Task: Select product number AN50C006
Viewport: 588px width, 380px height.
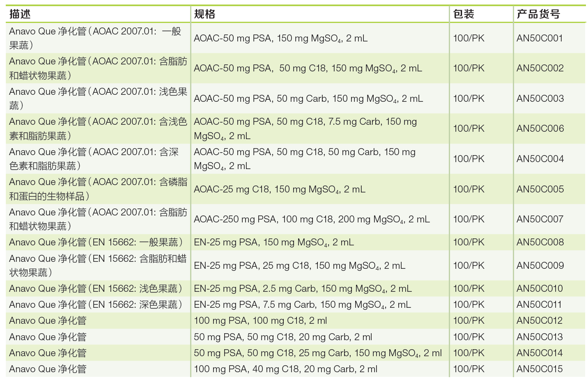Action: [x=540, y=128]
